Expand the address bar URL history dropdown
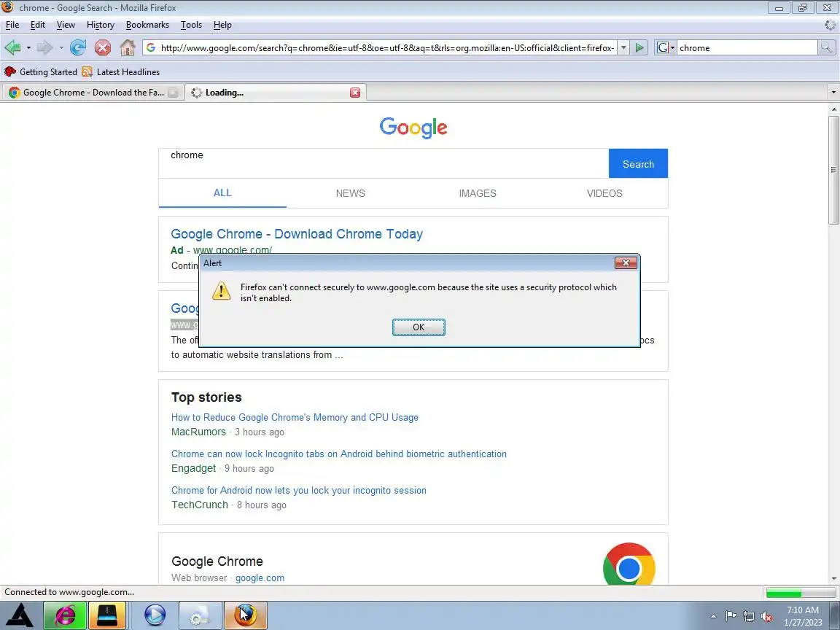The image size is (840, 630). [x=623, y=47]
